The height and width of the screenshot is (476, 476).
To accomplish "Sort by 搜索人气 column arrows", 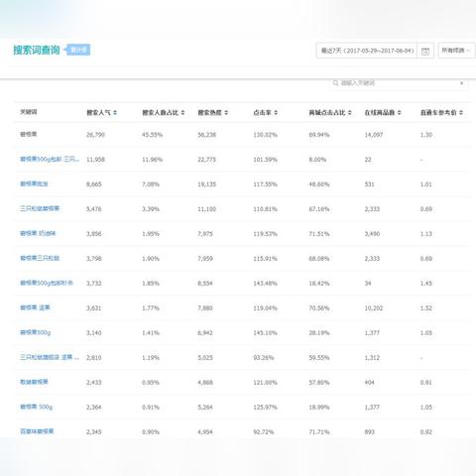I will 115,113.
